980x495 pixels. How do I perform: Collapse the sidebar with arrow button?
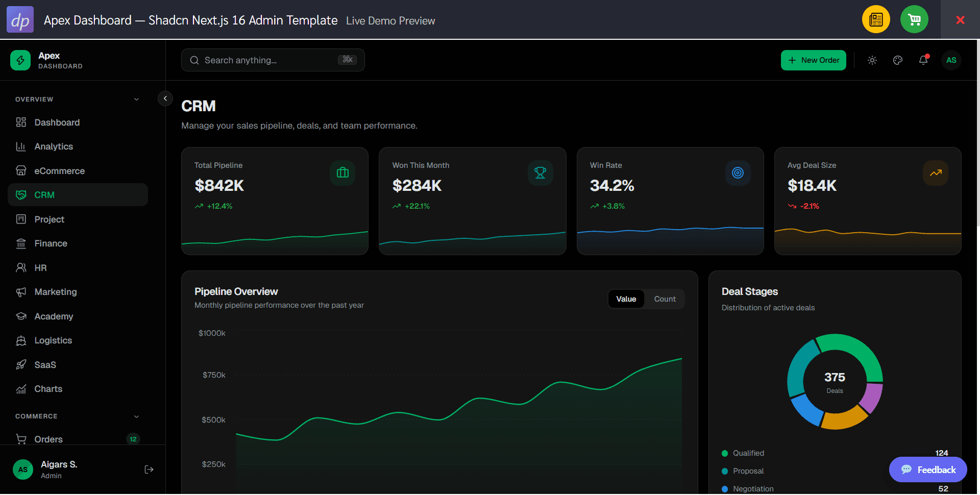click(165, 98)
